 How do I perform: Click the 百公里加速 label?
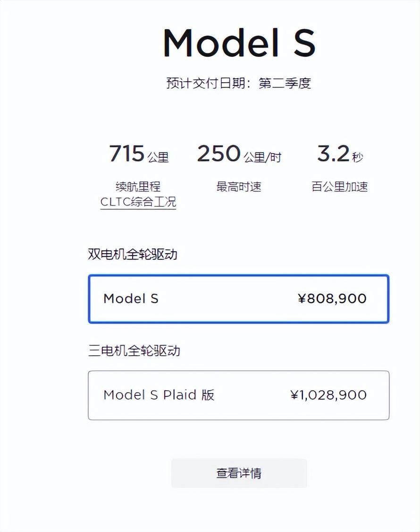340,187
